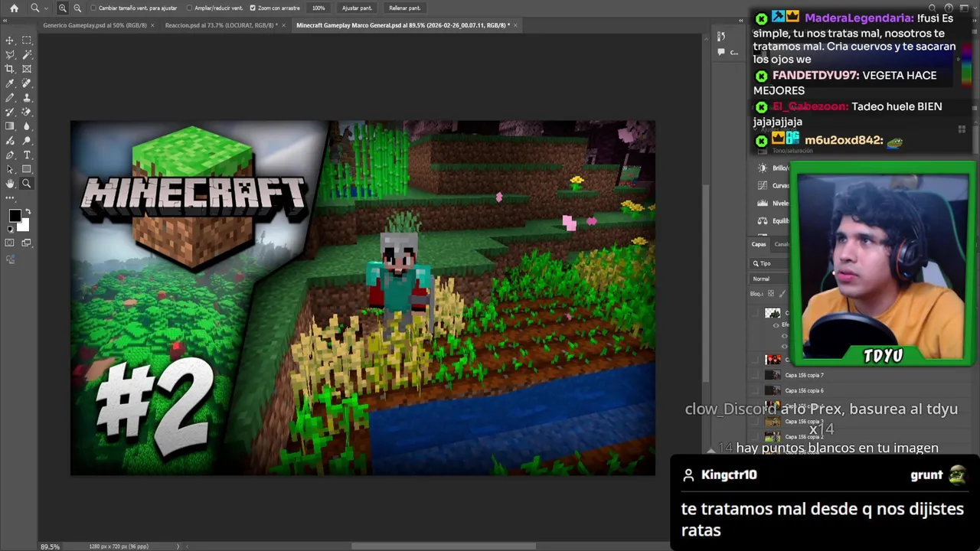Click the Zoom Out magnifier in options bar
Viewport: 980px width, 551px height.
coord(77,8)
